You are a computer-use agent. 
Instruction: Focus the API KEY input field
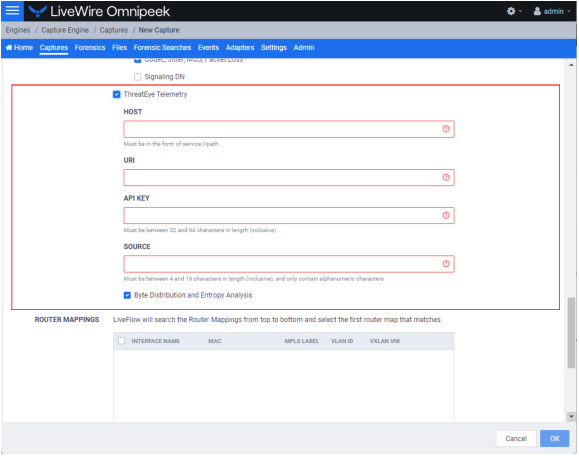(x=289, y=216)
